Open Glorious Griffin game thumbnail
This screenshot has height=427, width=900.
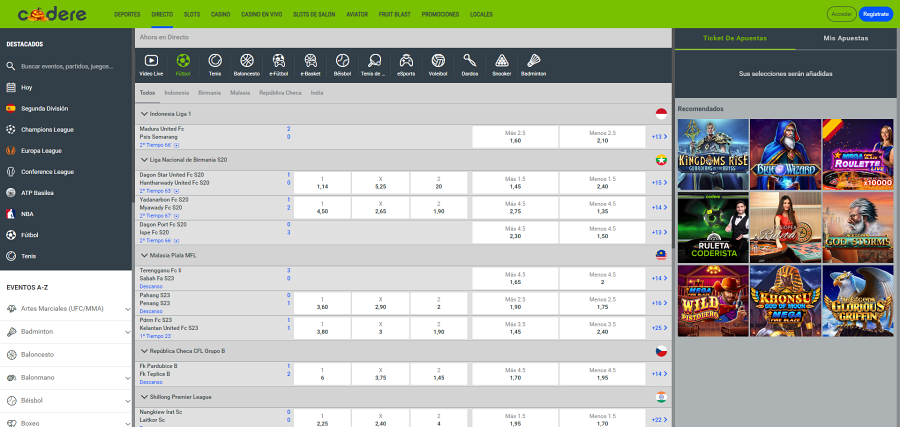click(x=858, y=301)
